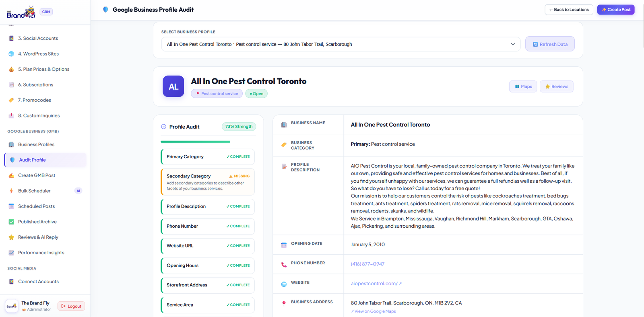Click the Open status badge
The height and width of the screenshot is (317, 644).
[256, 94]
